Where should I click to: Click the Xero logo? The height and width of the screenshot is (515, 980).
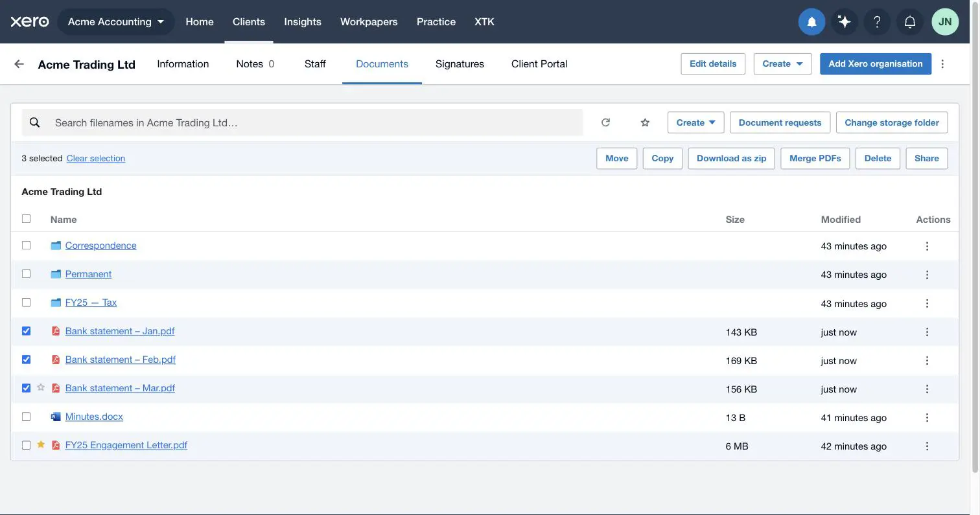pos(30,21)
